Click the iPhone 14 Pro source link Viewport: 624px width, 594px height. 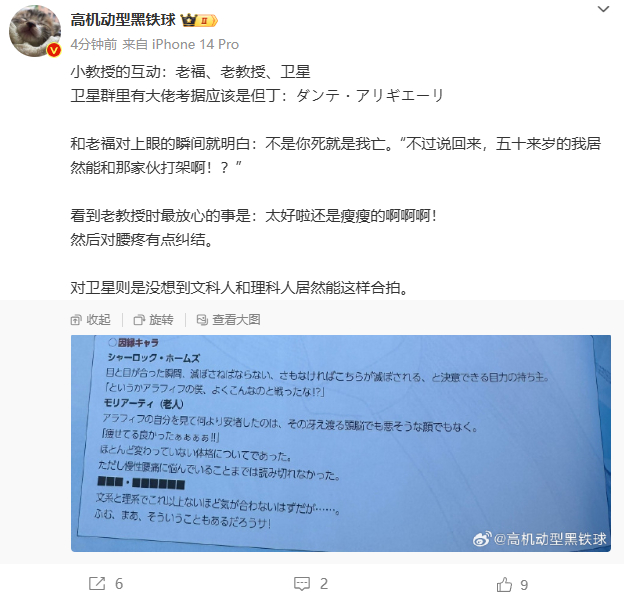(x=195, y=44)
